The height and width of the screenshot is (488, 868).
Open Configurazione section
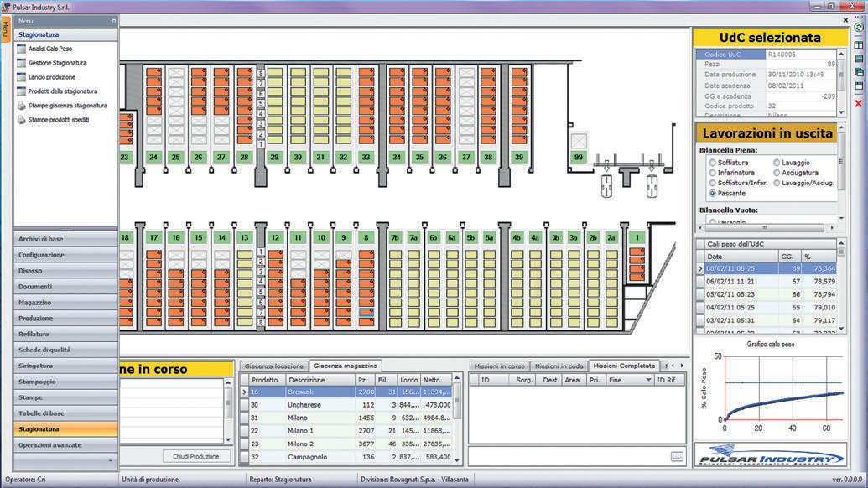click(x=65, y=255)
